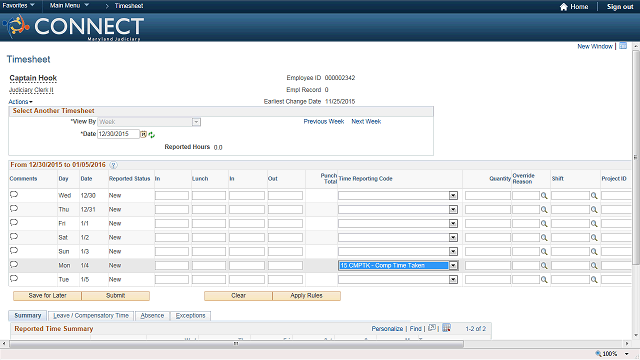
Task: Switch to the Leave / Compensatory Time tab
Action: pyautogui.click(x=91, y=316)
